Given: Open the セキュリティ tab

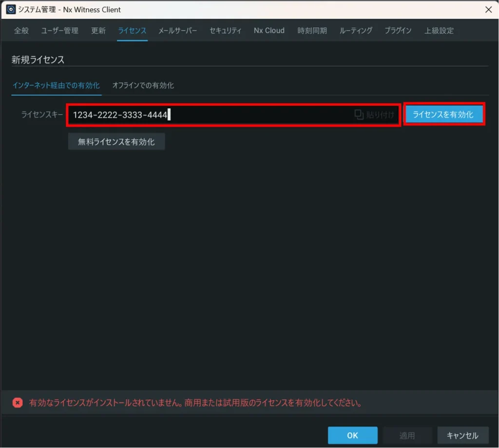Looking at the screenshot, I should (x=225, y=30).
